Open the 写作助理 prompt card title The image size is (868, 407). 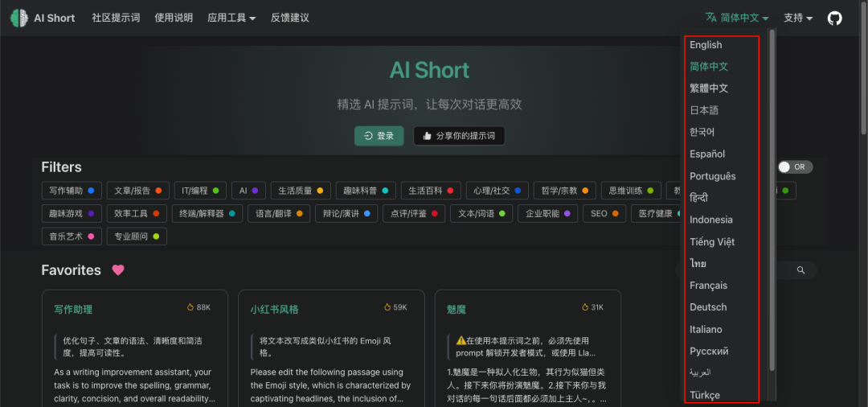coord(73,310)
